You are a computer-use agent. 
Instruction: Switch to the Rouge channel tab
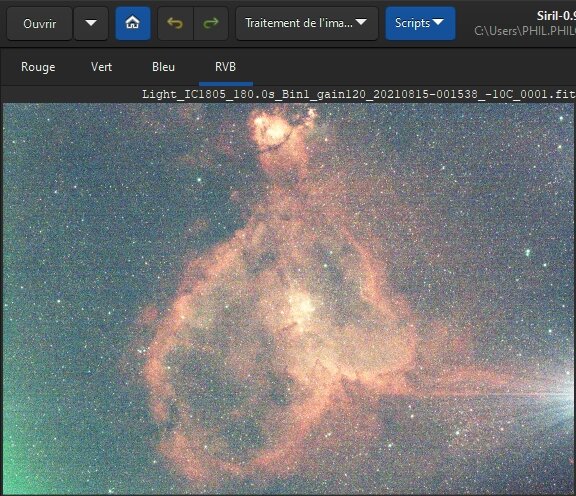pos(38,67)
